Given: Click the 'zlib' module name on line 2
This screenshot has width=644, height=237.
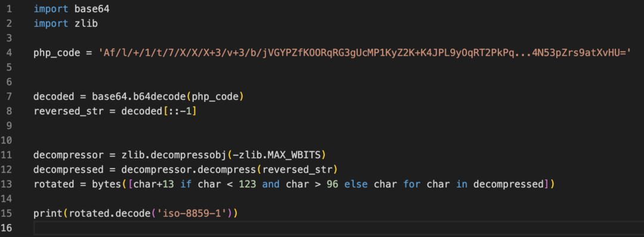Looking at the screenshot, I should (86, 23).
